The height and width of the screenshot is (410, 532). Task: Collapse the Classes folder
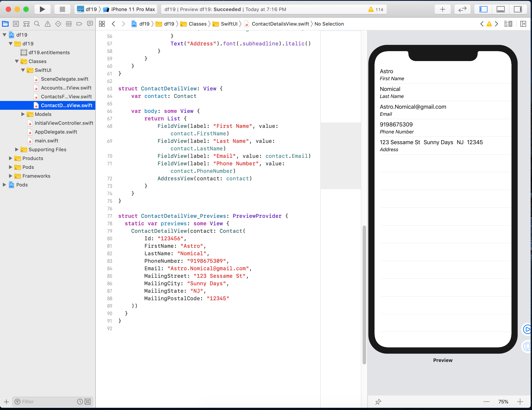click(x=17, y=61)
